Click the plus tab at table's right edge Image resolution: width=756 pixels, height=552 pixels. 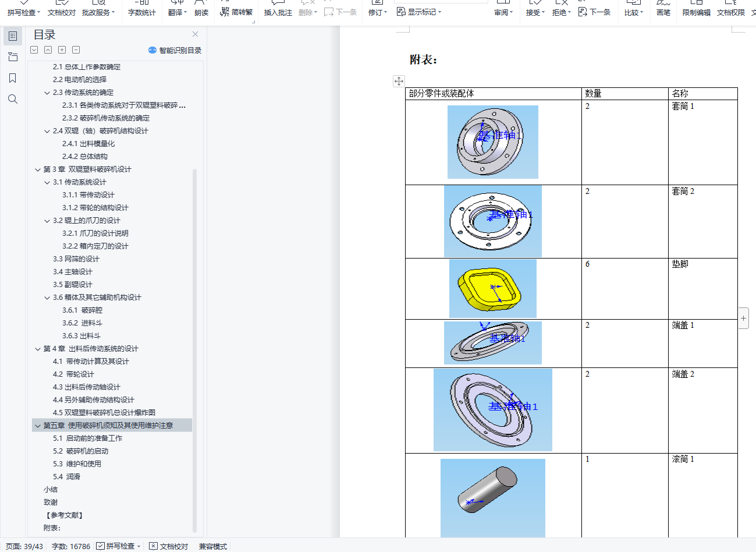743,319
